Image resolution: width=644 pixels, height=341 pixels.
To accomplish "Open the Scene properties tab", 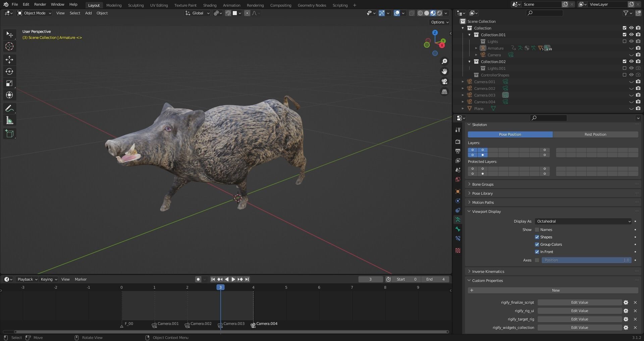I will tap(458, 170).
